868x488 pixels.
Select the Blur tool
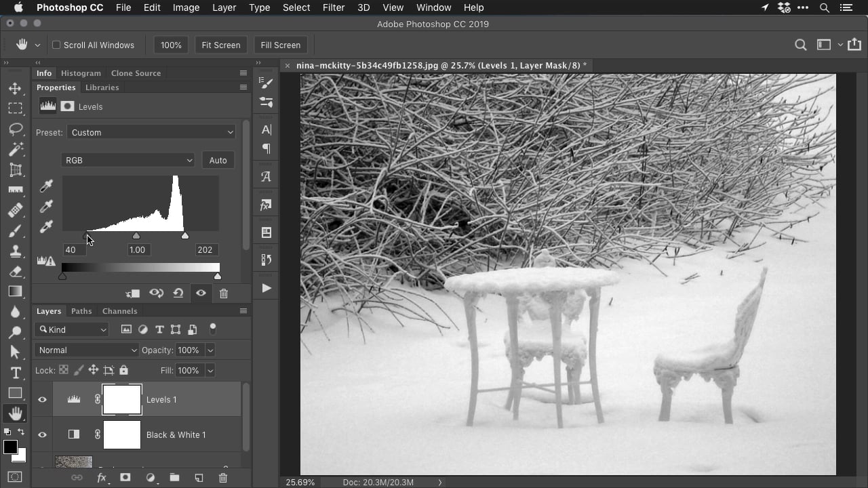tap(15, 312)
